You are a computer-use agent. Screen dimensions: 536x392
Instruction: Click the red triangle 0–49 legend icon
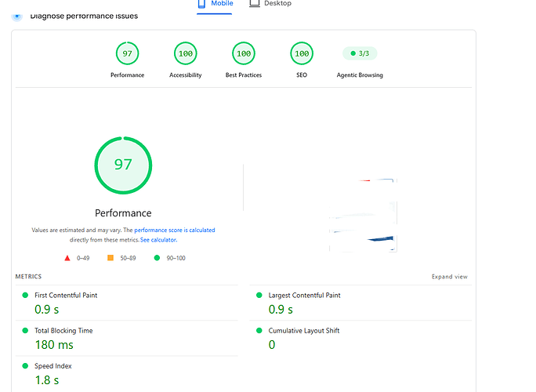point(67,258)
